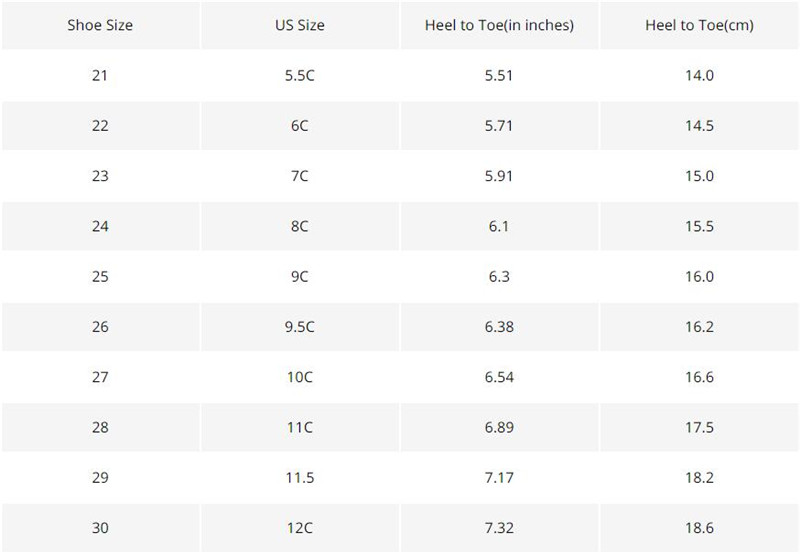Click the 12C US size cell
The image size is (800, 554).
click(299, 528)
